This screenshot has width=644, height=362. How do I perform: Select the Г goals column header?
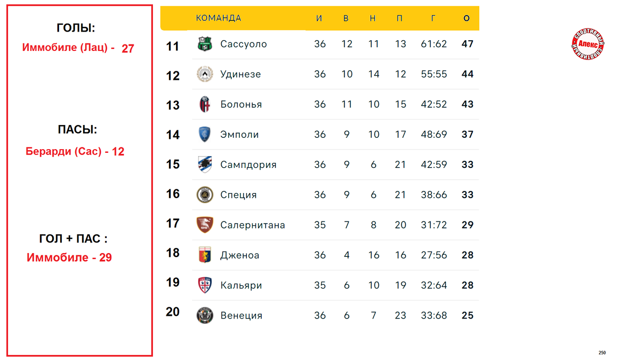[434, 18]
